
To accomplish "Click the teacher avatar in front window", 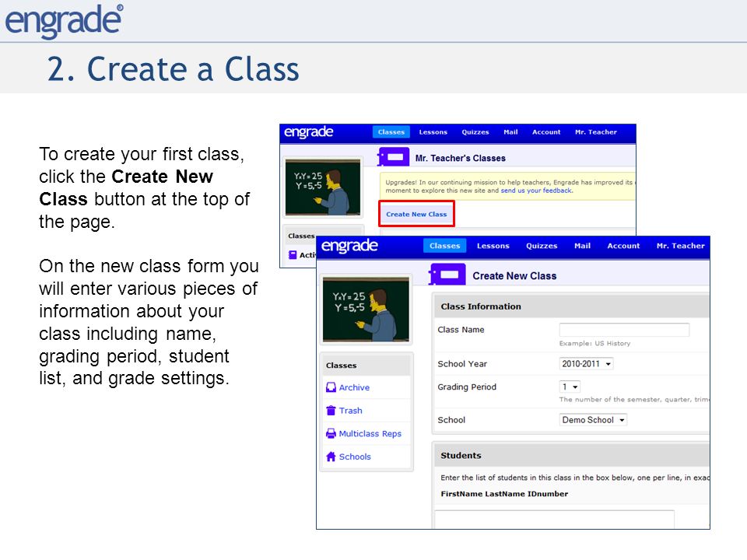I will [366, 310].
